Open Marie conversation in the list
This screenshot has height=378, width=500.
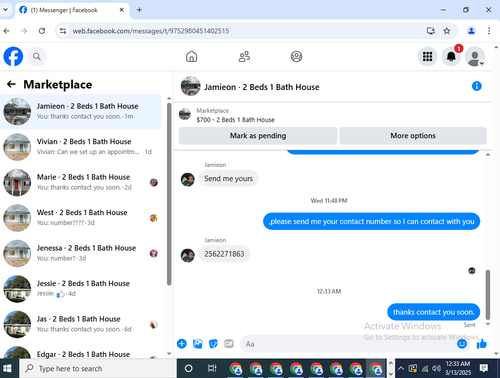point(81,182)
